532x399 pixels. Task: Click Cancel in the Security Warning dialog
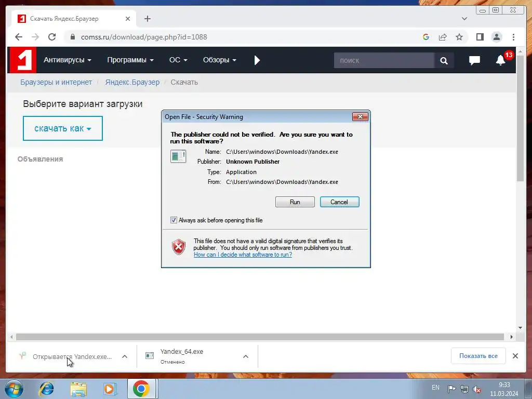[x=339, y=202]
